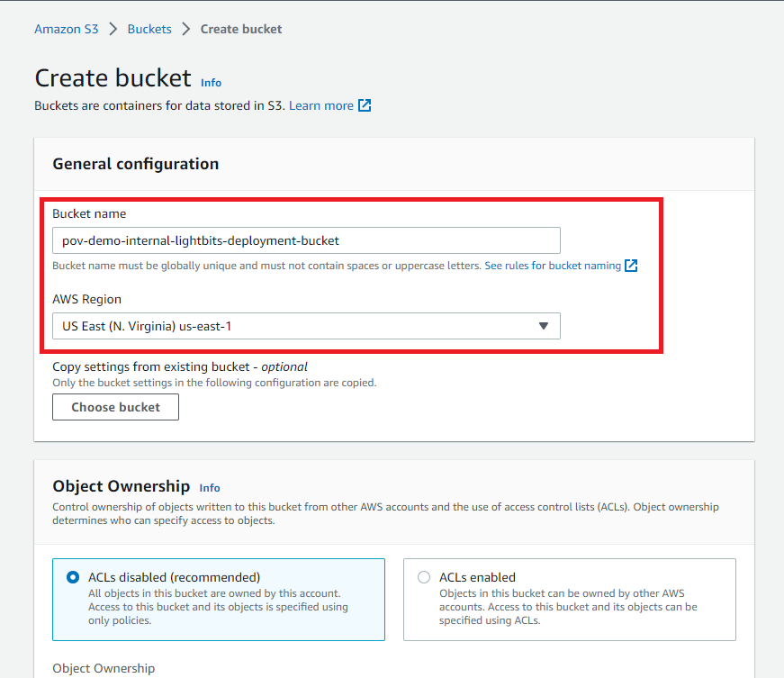Open the Learn more link
Image resolution: width=784 pixels, height=678 pixels.
[x=320, y=105]
